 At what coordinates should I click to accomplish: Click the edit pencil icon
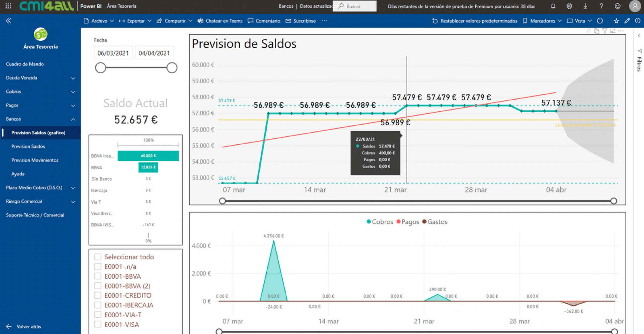click(627, 21)
